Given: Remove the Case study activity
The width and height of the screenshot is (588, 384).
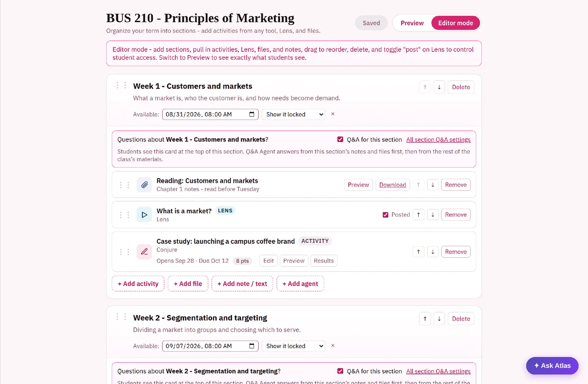Looking at the screenshot, I should click(456, 252).
